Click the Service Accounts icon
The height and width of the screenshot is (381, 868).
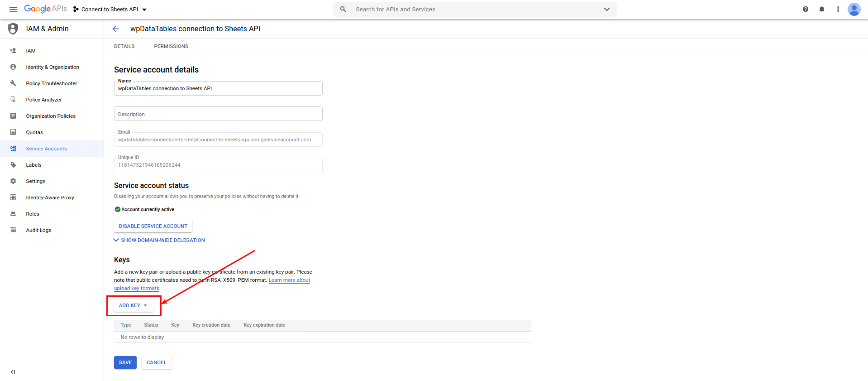pos(13,149)
